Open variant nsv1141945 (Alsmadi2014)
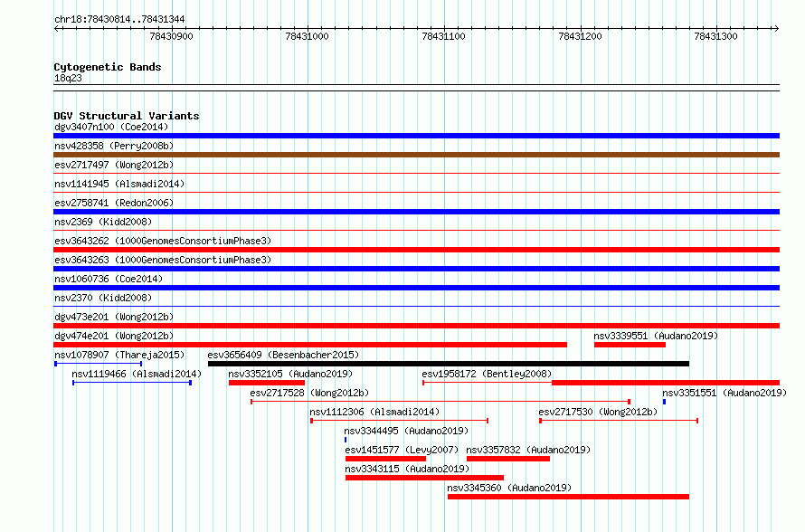 [119, 184]
